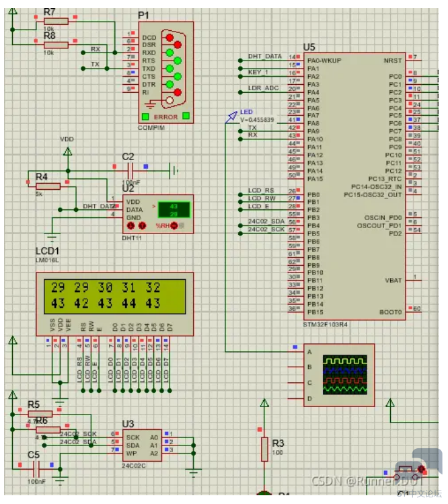
Task: Select the ground symbol under DHT11 GND
Action: pyautogui.click(x=52, y=238)
